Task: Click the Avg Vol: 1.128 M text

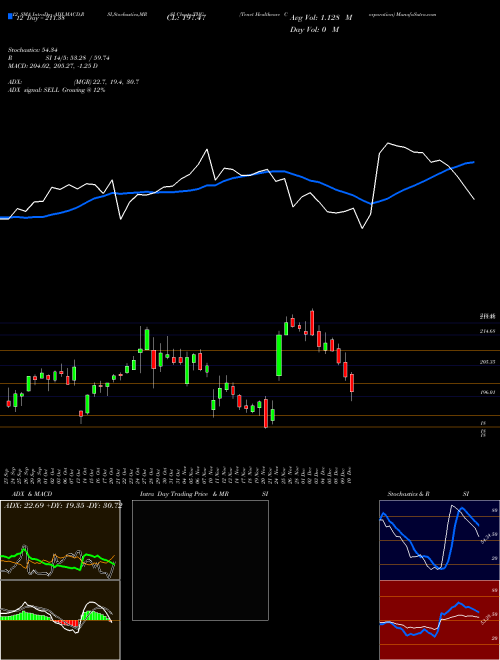Action: 321,18
